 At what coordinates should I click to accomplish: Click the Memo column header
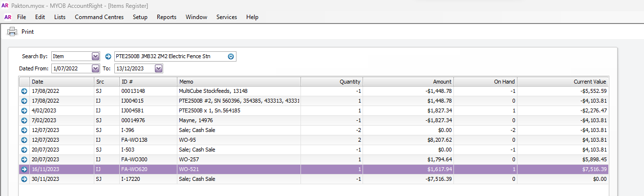pos(238,82)
